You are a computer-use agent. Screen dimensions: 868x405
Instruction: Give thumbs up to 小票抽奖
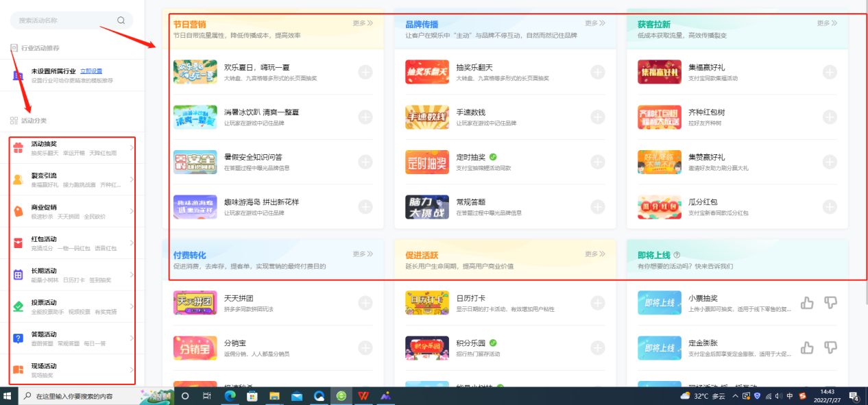coord(807,302)
